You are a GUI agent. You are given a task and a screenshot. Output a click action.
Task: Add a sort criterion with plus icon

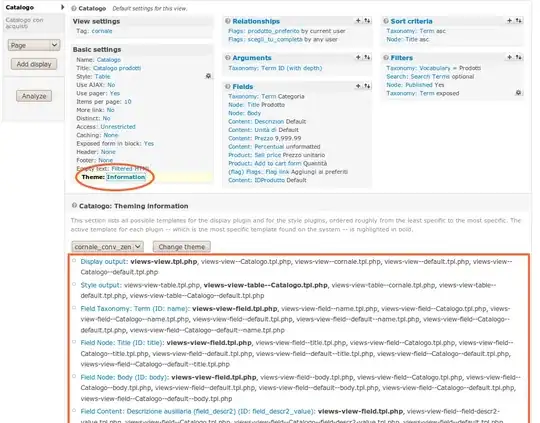tap(509, 21)
